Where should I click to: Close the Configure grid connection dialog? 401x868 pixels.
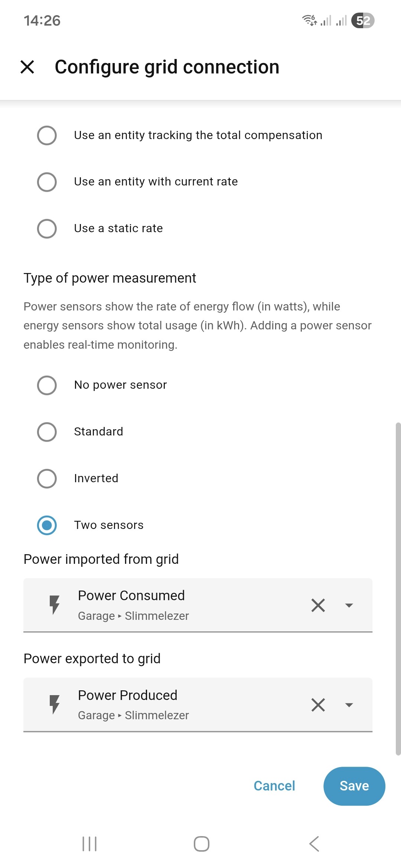(x=27, y=67)
